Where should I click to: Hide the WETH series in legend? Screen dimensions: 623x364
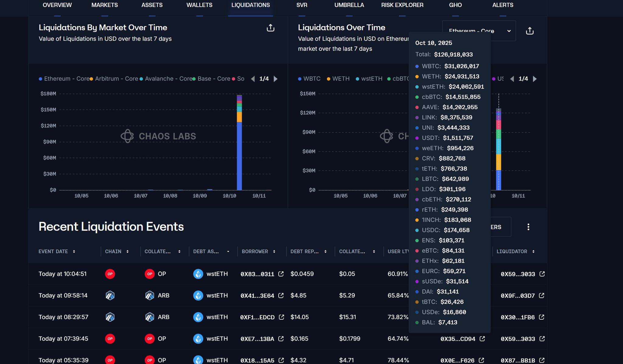(340, 79)
